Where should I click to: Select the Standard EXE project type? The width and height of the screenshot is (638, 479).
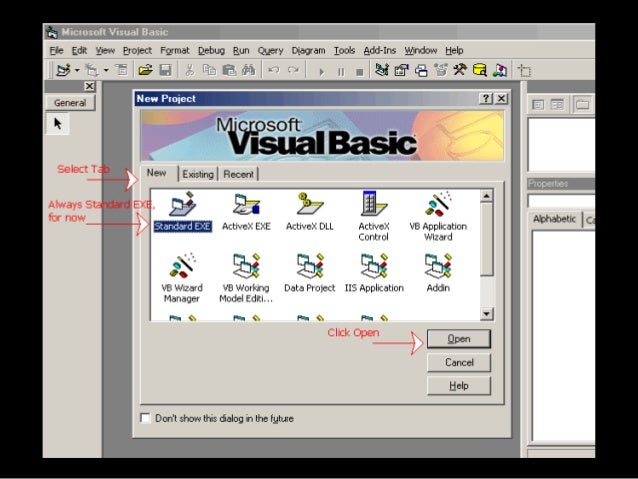[x=183, y=212]
